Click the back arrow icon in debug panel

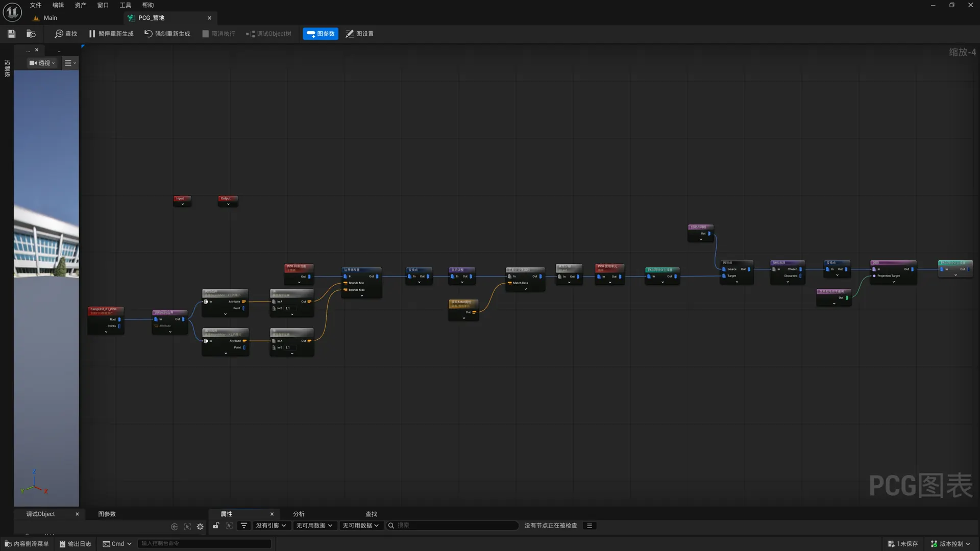(x=175, y=527)
